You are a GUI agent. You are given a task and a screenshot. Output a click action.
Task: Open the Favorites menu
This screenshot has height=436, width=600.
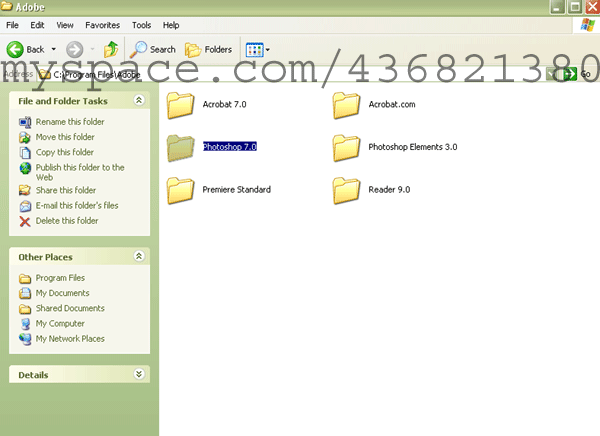tap(101, 24)
